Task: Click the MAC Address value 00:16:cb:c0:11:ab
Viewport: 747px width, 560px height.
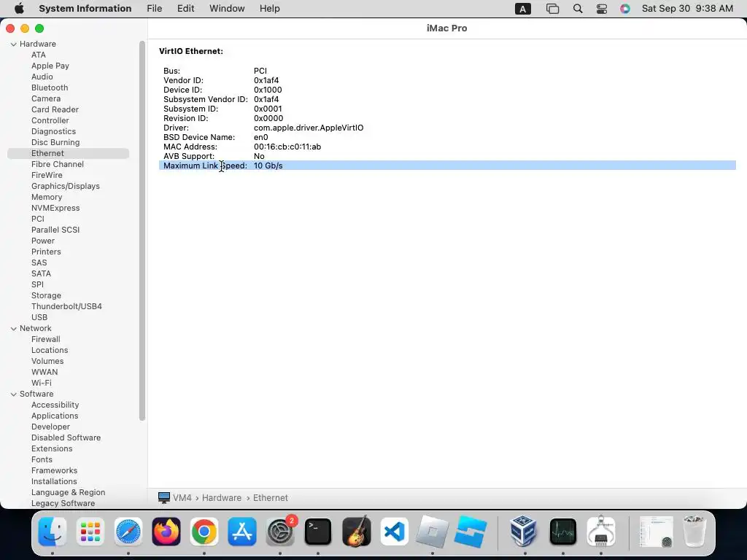Action: tap(287, 147)
